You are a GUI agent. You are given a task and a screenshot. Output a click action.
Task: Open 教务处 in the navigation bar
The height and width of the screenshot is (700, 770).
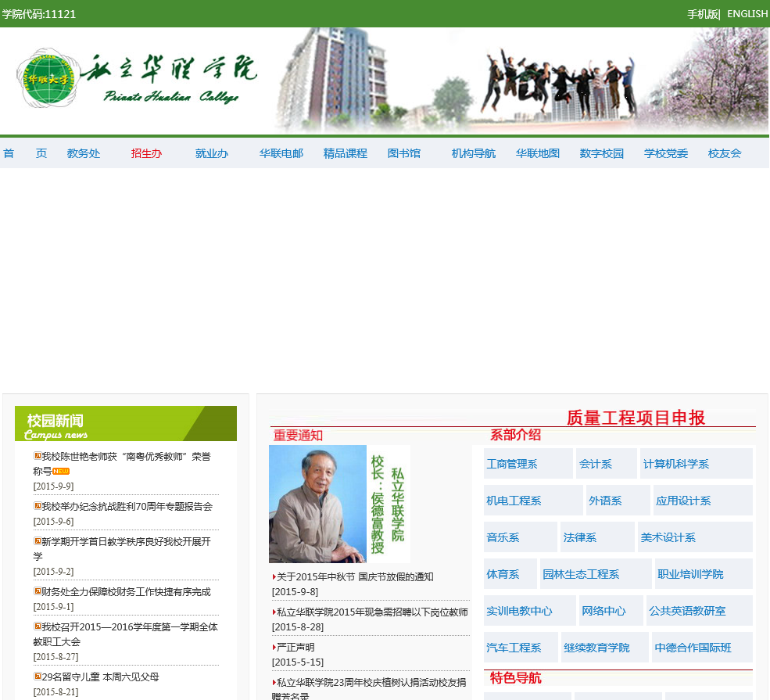[84, 153]
